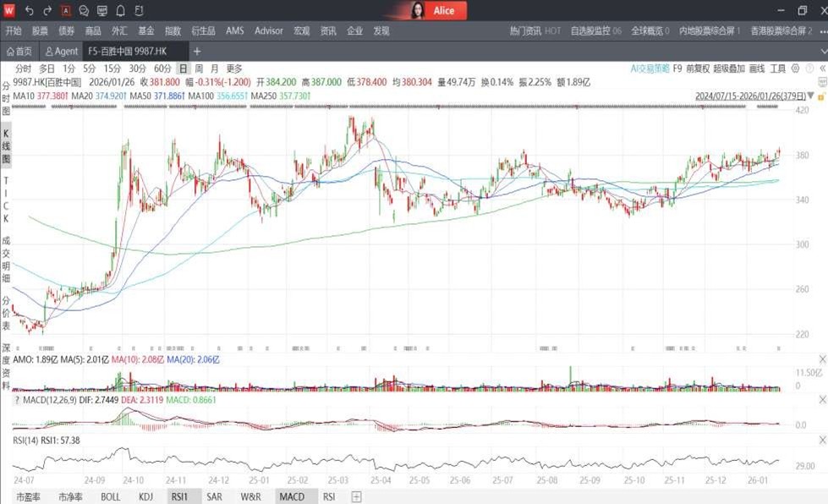Toggle 前复权 price adjustment
The height and width of the screenshot is (504, 828).
[x=697, y=68]
